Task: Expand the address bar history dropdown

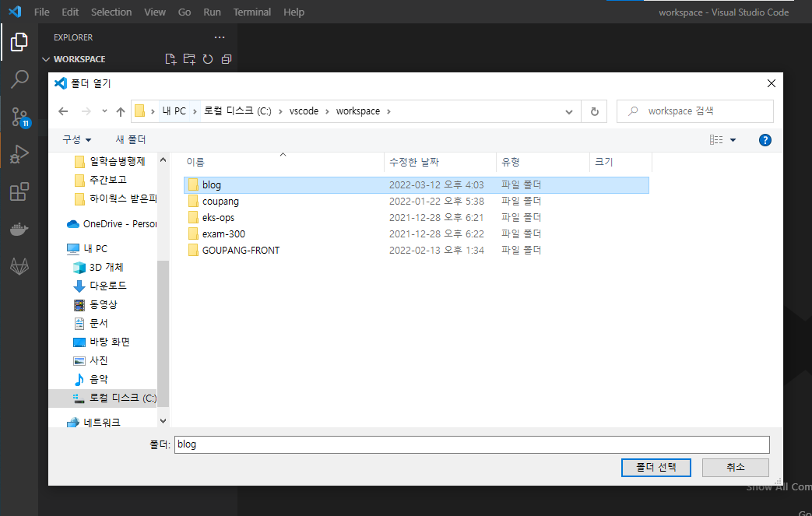Action: pos(568,111)
